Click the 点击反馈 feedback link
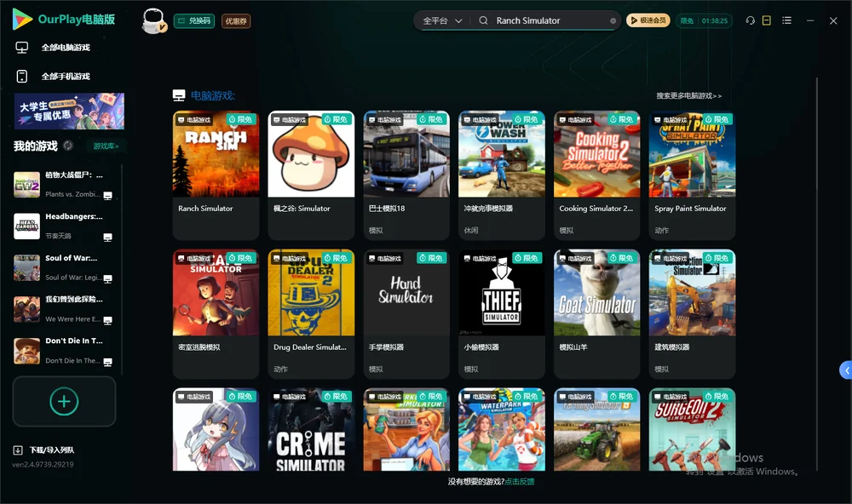Viewport: 852px width, 504px height. (520, 481)
